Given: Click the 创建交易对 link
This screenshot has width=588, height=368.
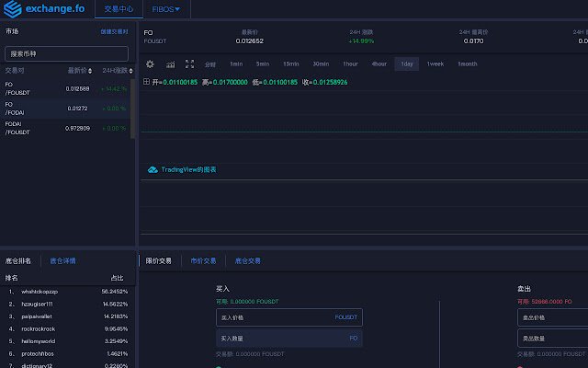Looking at the screenshot, I should (114, 31).
